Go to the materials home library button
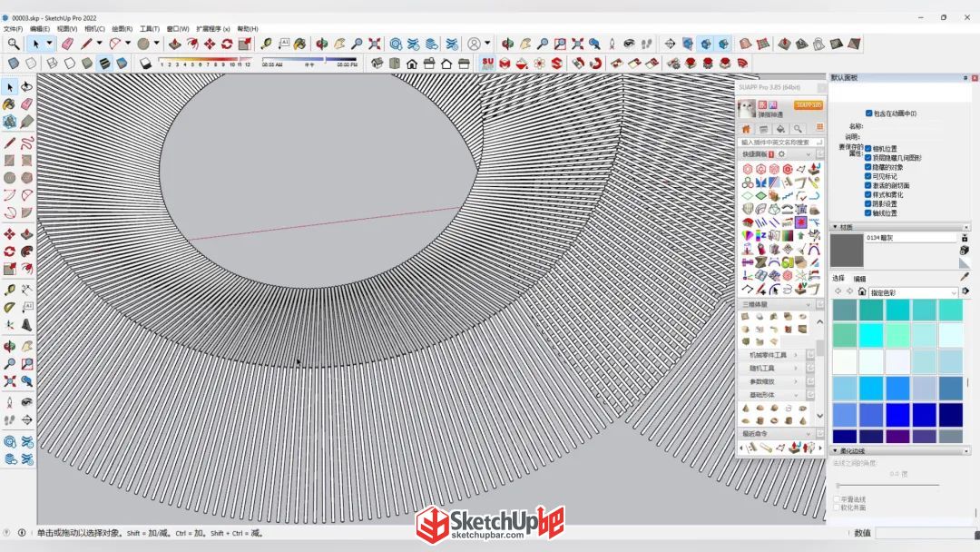980x552 pixels. [862, 292]
